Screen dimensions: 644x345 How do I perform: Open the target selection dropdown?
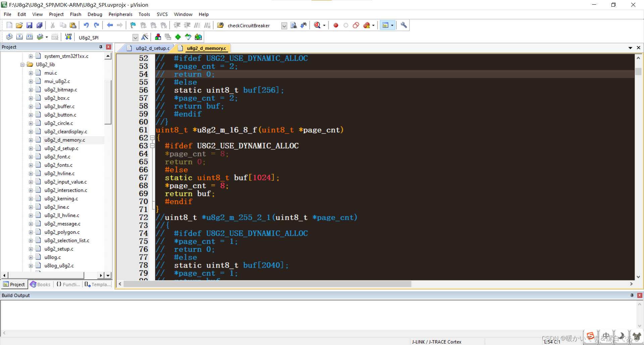point(135,38)
